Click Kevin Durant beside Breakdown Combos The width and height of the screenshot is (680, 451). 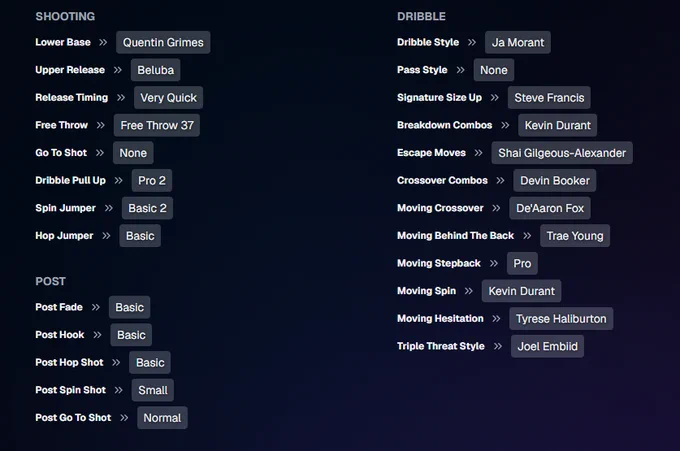(x=558, y=125)
